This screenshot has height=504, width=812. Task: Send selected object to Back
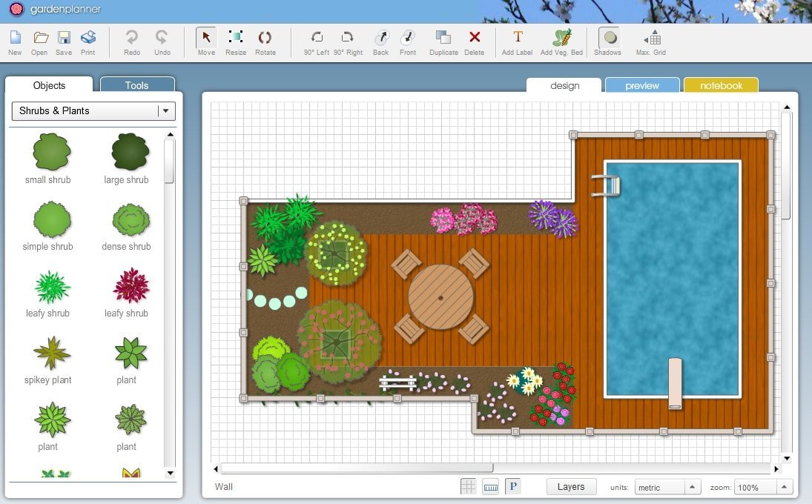pyautogui.click(x=380, y=42)
